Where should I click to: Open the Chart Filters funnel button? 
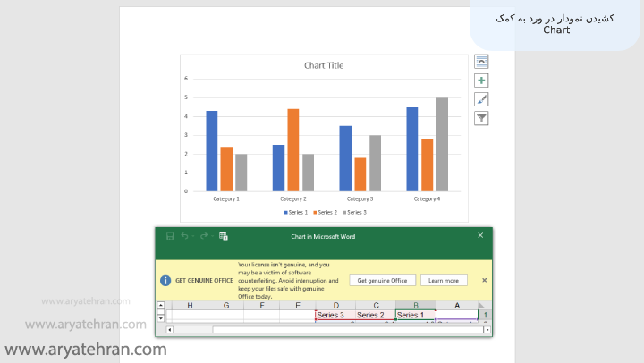click(x=482, y=118)
